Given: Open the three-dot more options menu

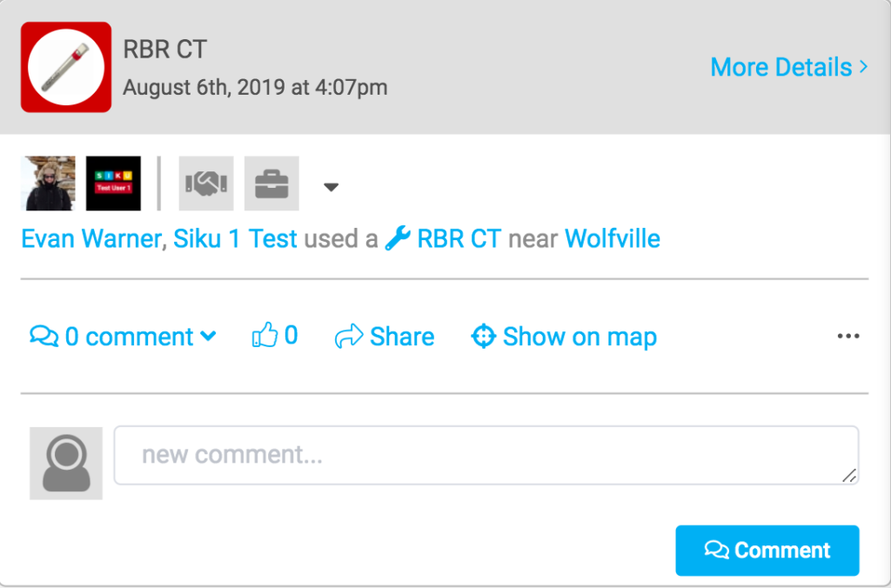Looking at the screenshot, I should coord(847,337).
